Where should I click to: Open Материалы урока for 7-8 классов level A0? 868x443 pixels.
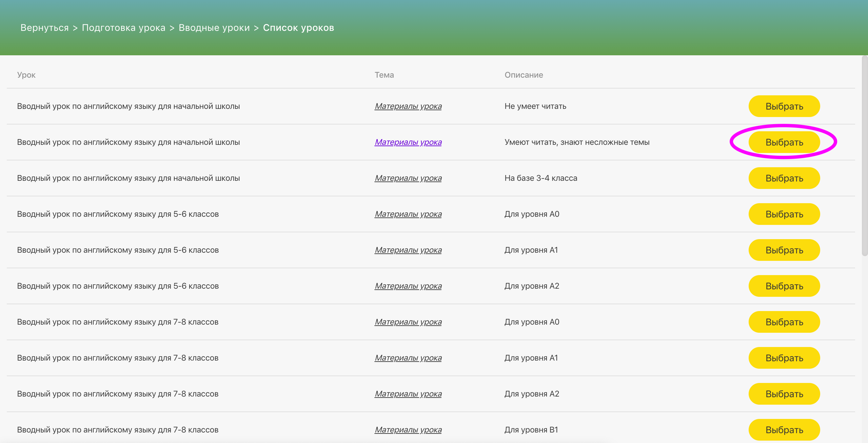pyautogui.click(x=408, y=322)
